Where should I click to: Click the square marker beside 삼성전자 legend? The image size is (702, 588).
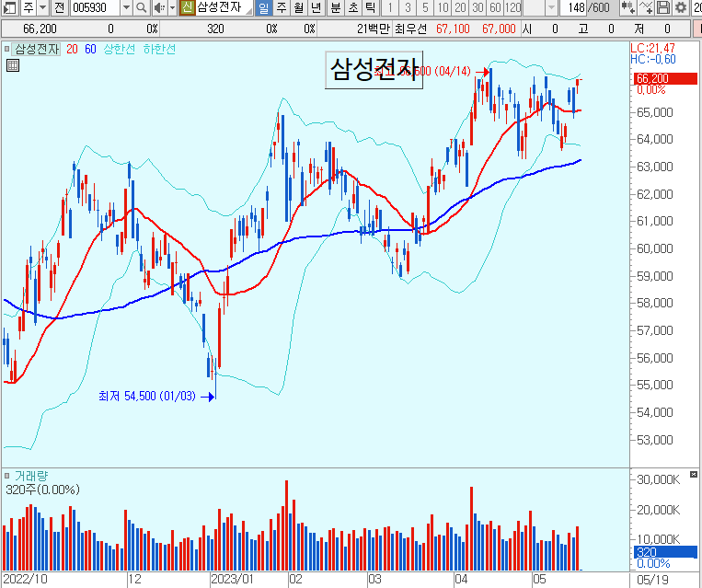click(6, 49)
